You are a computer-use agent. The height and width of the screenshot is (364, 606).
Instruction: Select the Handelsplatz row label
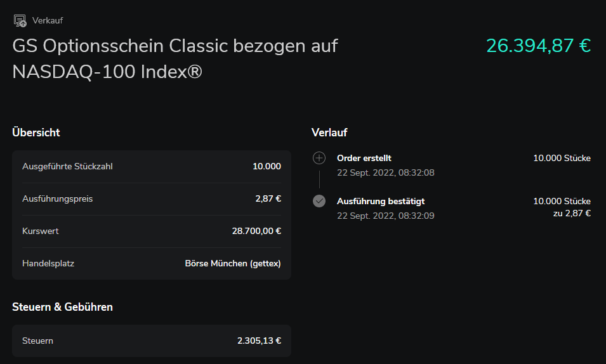click(x=48, y=263)
